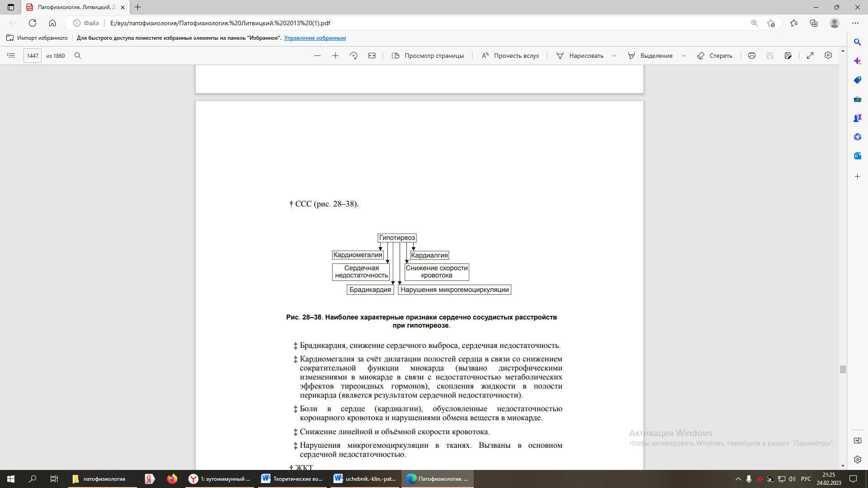The width and height of the screenshot is (868, 488).
Task: Select the Выделение highlight tool
Action: 651,56
